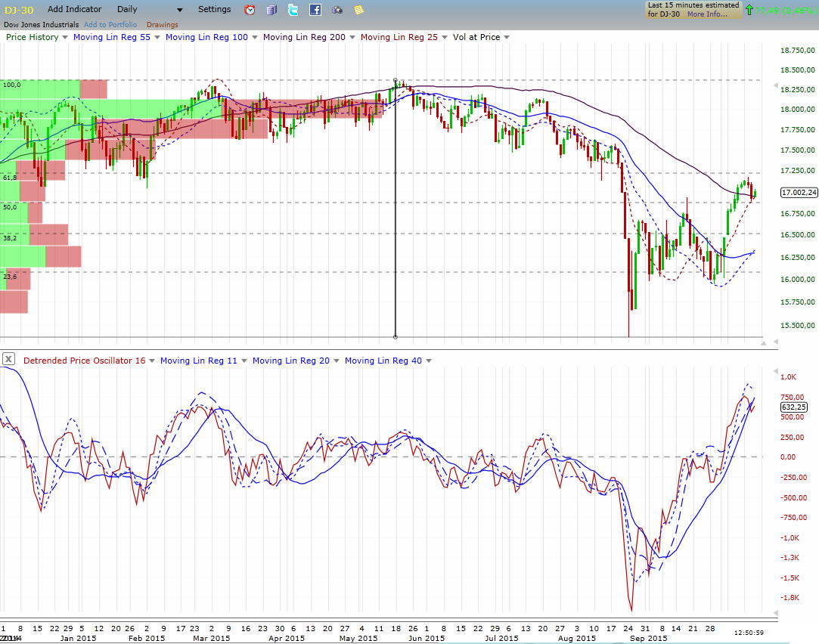The height and width of the screenshot is (644, 819).
Task: Click the stacked documents icon in toolbar
Action: point(271,10)
